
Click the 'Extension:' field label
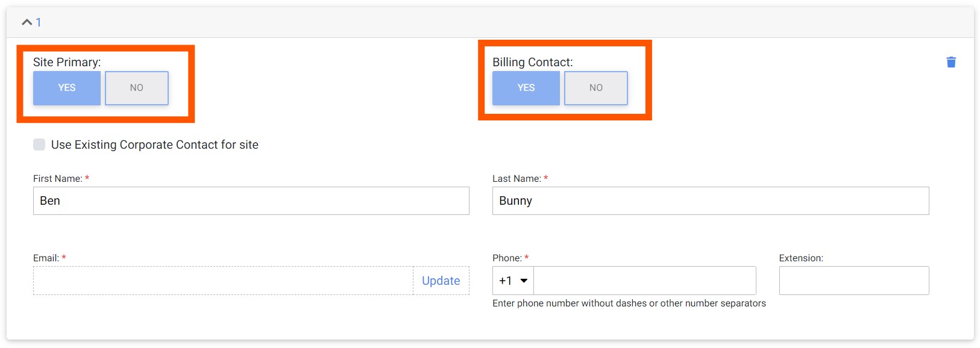coord(800,258)
